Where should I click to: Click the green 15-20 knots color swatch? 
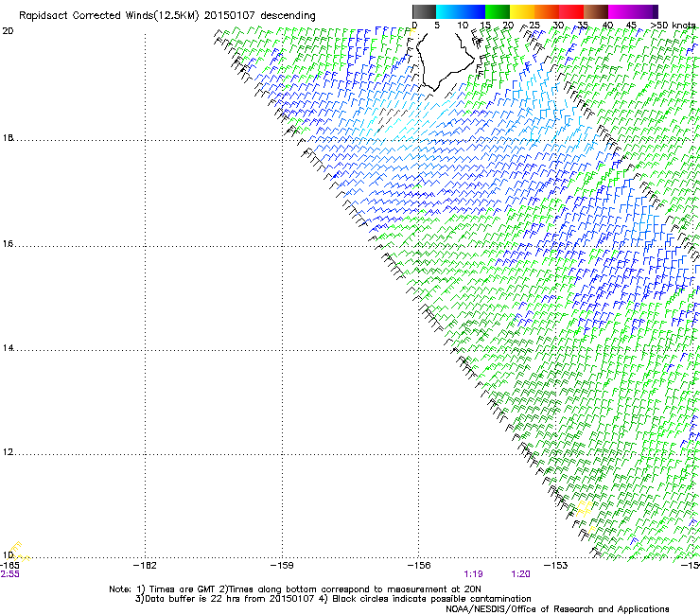(498, 11)
